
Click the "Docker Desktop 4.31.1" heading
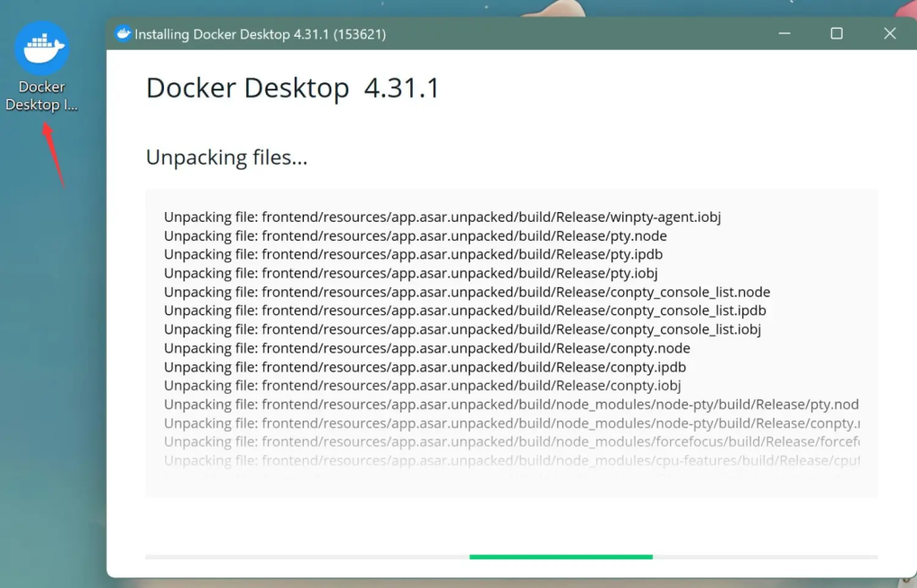coord(293,89)
